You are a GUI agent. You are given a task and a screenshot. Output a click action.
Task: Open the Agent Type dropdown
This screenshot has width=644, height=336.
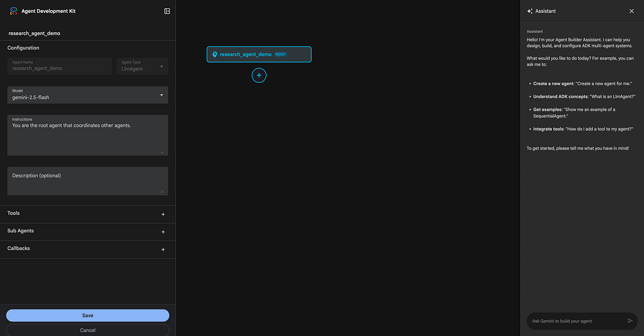click(142, 66)
